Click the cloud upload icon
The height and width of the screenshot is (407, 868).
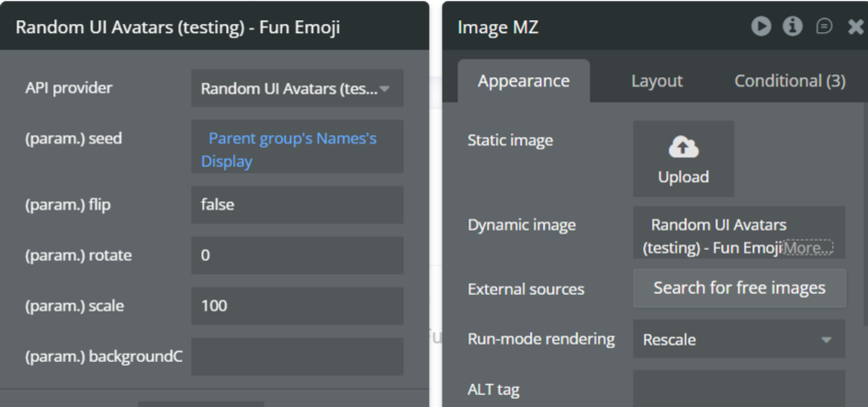pyautogui.click(x=683, y=147)
